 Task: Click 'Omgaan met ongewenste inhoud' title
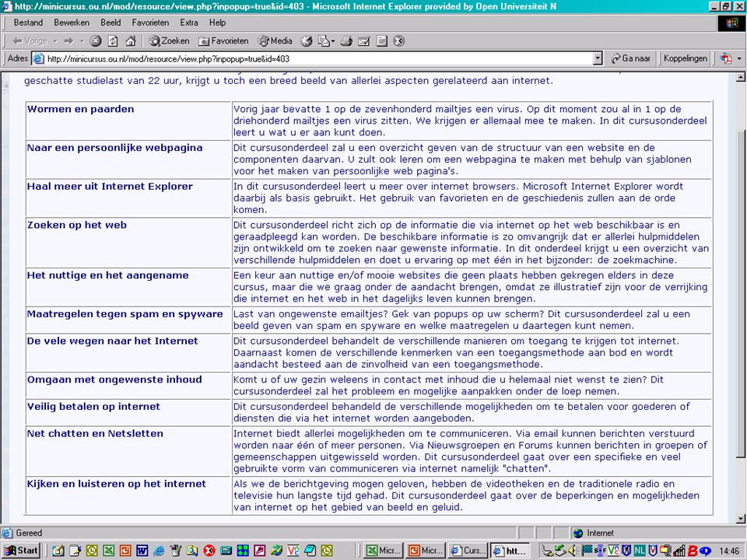114,380
